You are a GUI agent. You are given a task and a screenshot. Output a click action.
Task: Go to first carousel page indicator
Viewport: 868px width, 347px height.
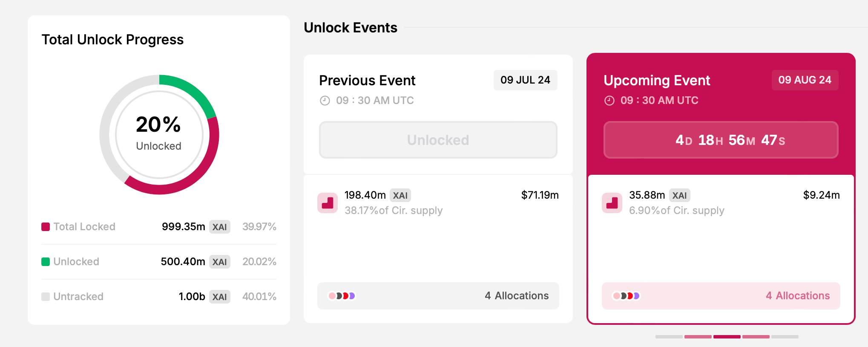point(669,337)
